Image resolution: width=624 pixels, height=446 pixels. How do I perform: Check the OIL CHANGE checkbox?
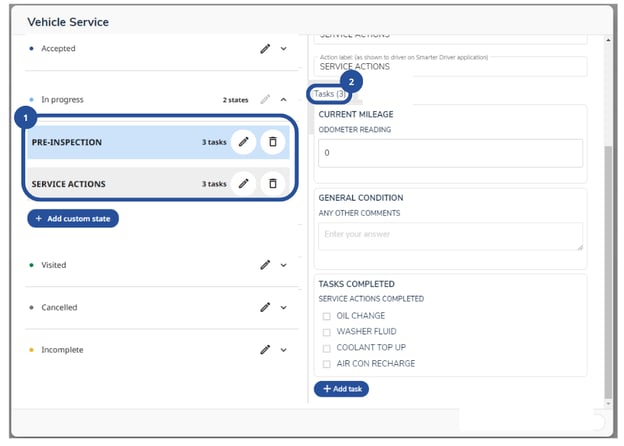(327, 316)
